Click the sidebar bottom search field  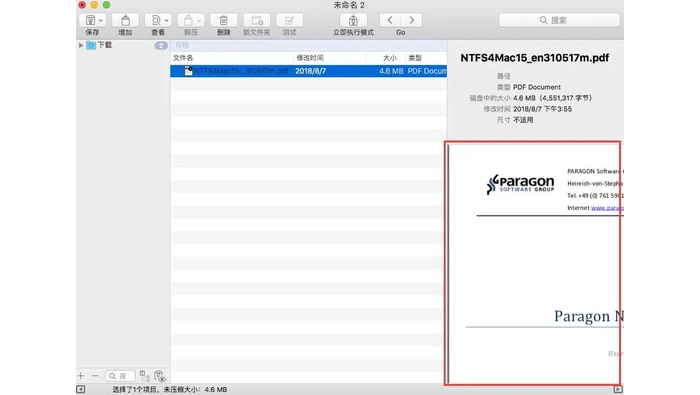[x=120, y=376]
